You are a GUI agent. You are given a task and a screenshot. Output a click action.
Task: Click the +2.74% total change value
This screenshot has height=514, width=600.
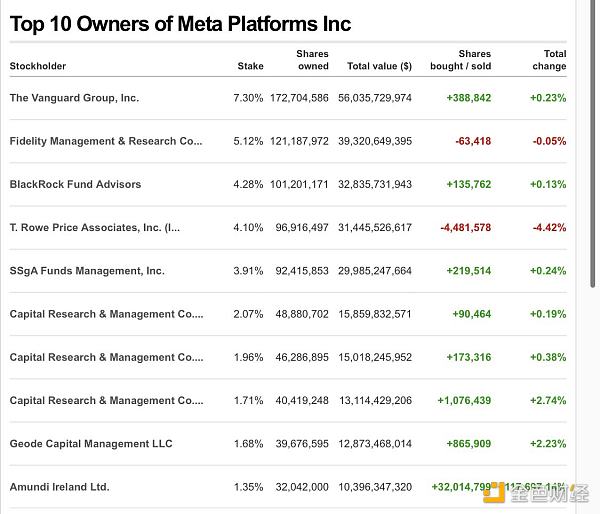click(547, 400)
